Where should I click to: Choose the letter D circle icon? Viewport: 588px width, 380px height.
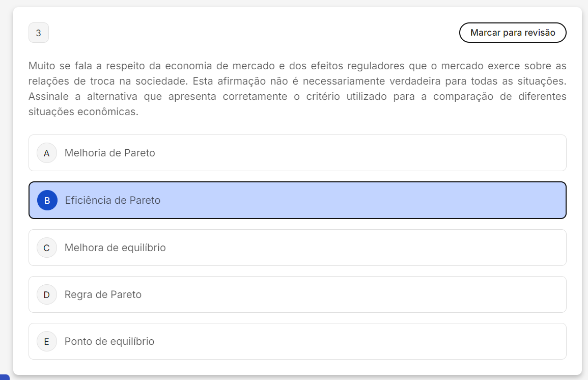(x=47, y=294)
